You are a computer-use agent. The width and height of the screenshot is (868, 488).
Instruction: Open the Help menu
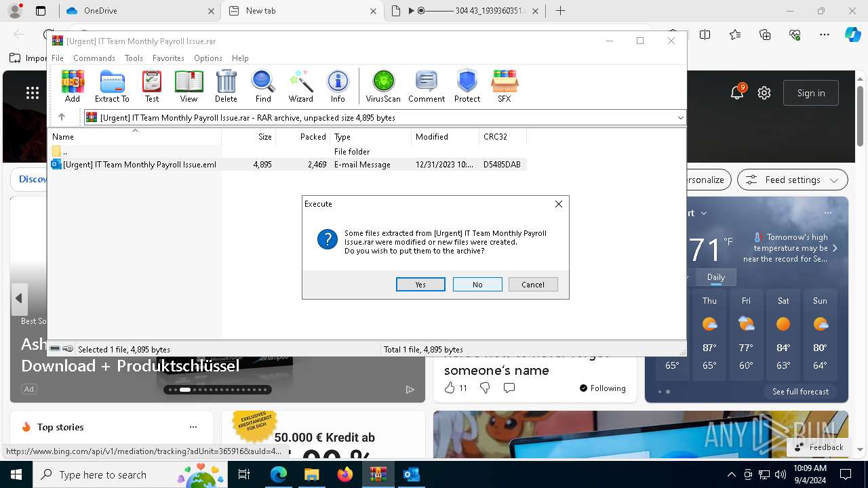point(240,58)
